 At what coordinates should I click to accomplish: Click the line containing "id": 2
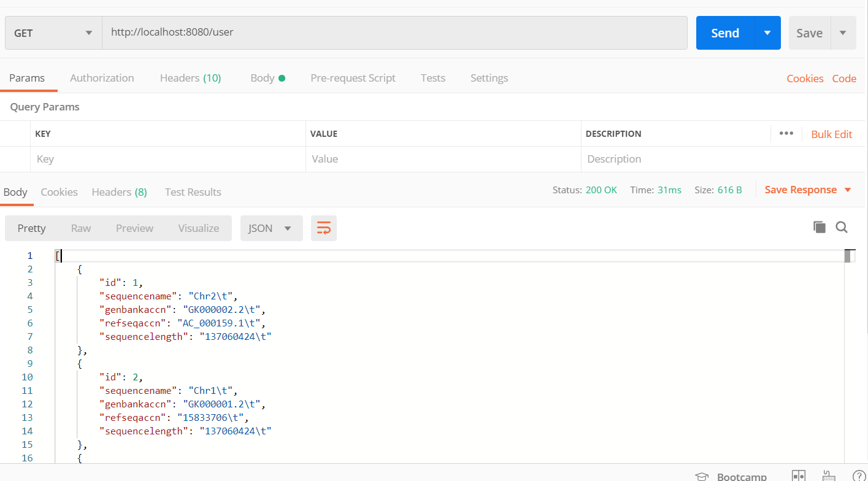[121, 377]
